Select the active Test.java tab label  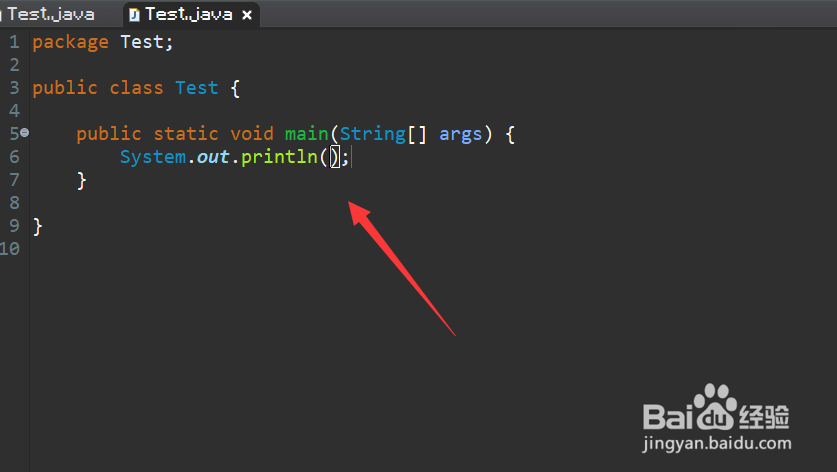pos(188,14)
